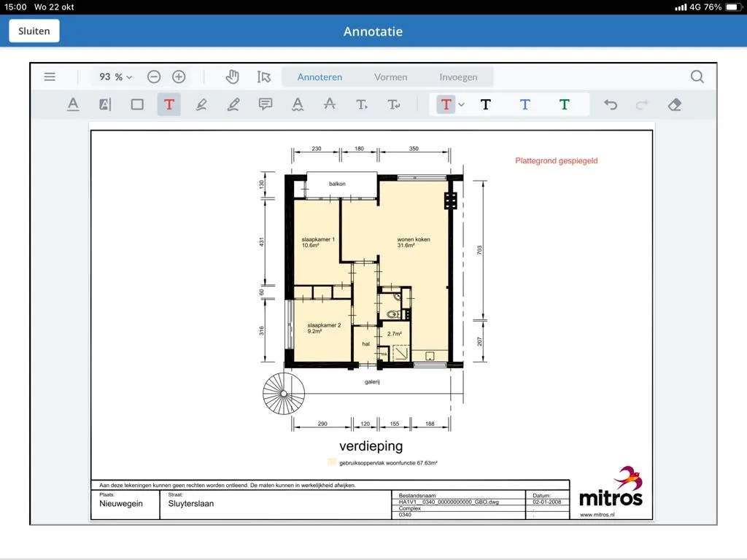
Task: Undo the last annotation
Action: [611, 104]
